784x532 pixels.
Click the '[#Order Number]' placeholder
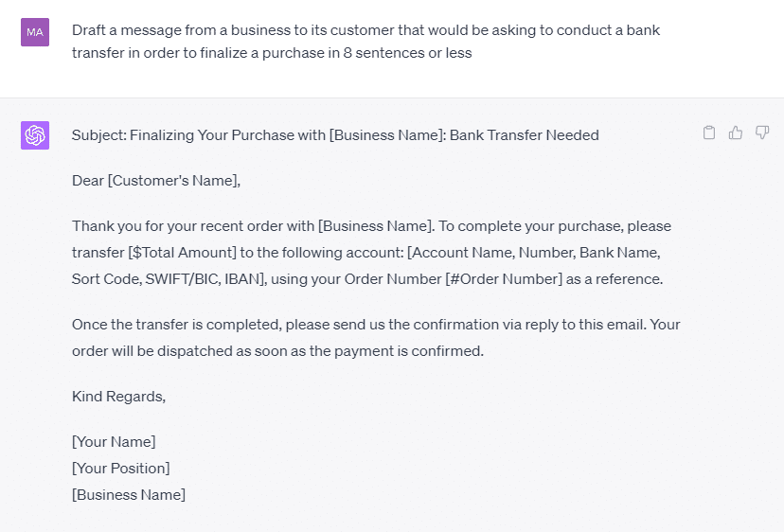(x=504, y=279)
